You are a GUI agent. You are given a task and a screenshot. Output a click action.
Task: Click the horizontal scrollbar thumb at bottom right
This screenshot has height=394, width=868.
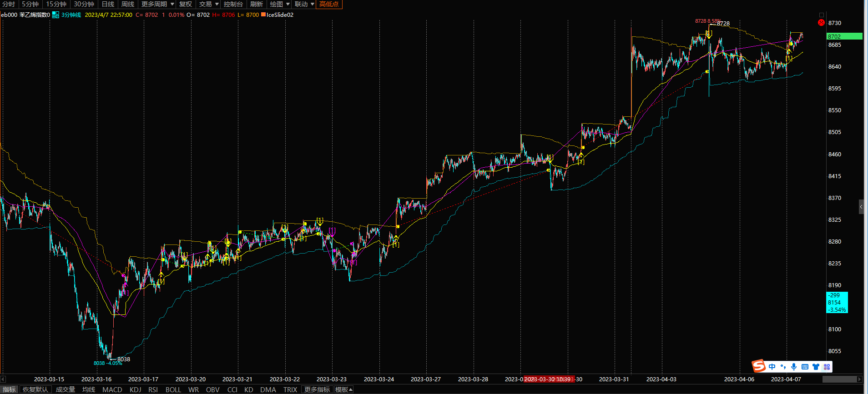tap(839, 379)
